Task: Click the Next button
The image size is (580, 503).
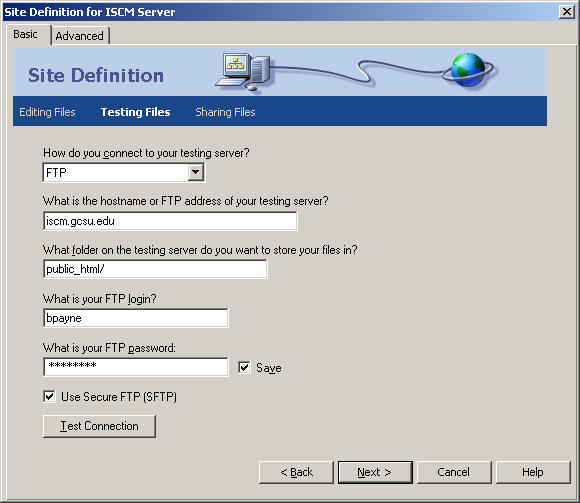Action: point(375,472)
